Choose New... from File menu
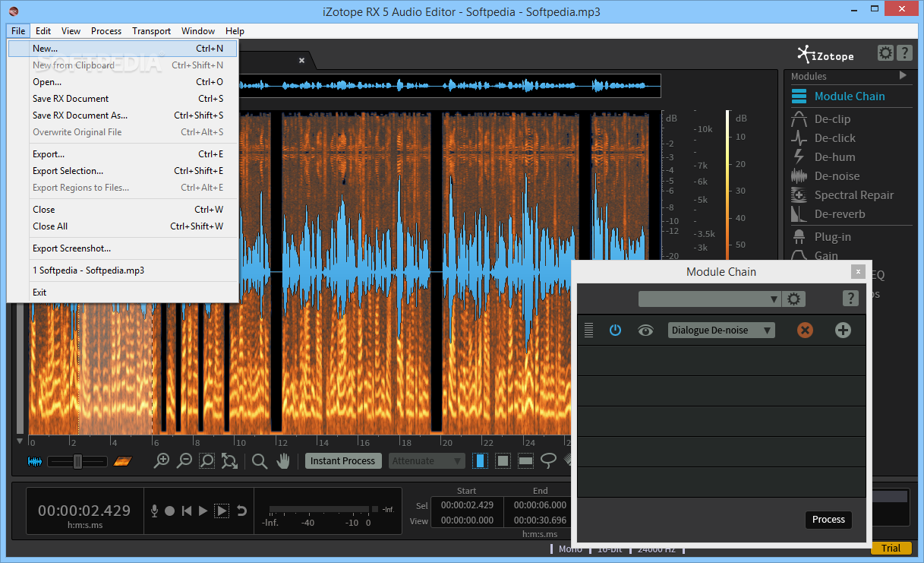Viewport: 924px width, 563px height. tap(123, 49)
